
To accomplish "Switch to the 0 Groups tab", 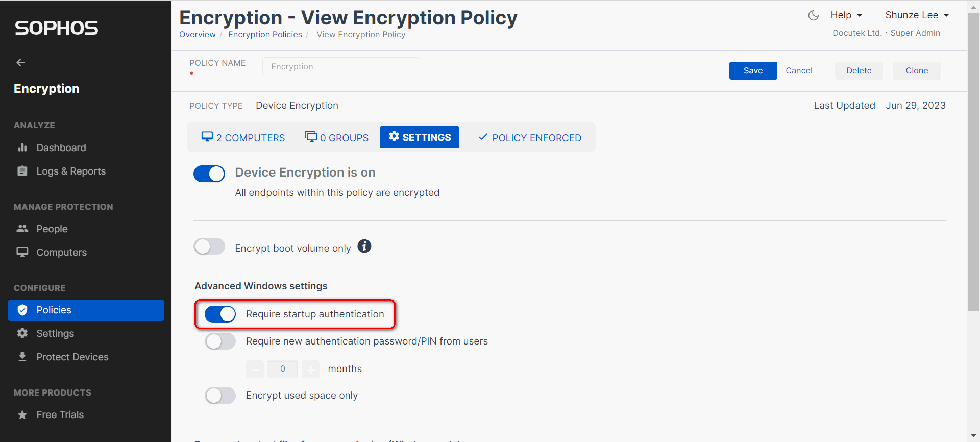I will pyautogui.click(x=336, y=137).
